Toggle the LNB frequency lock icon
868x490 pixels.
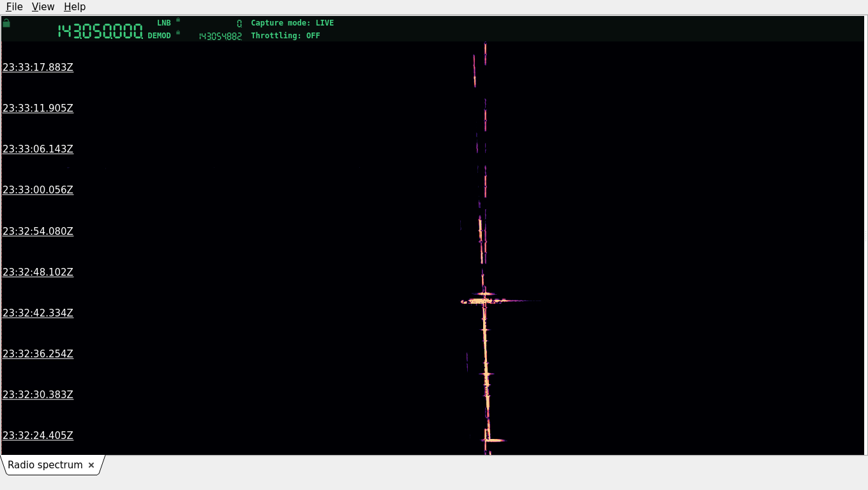(178, 20)
